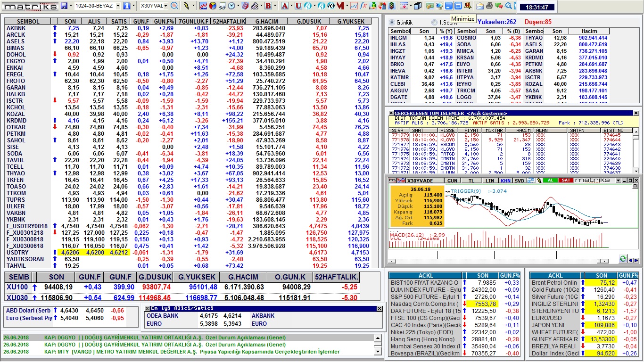Click the cascading windows icon

pos(417,6)
